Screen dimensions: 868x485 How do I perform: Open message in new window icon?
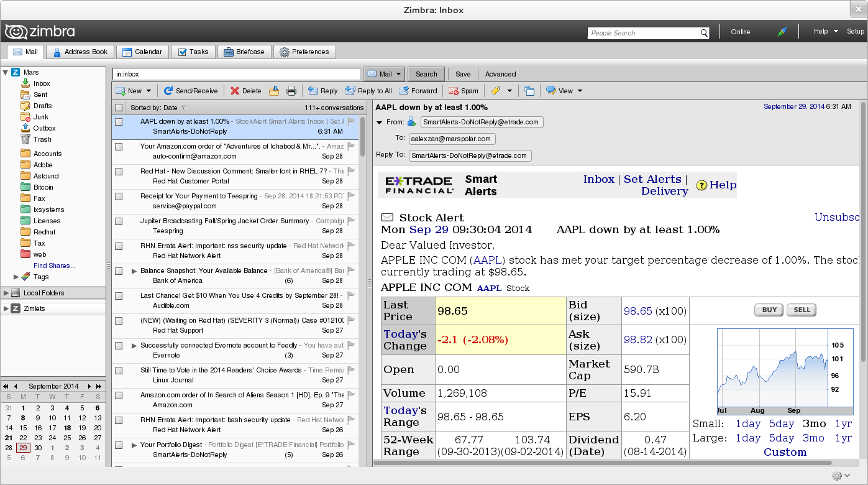(x=529, y=91)
